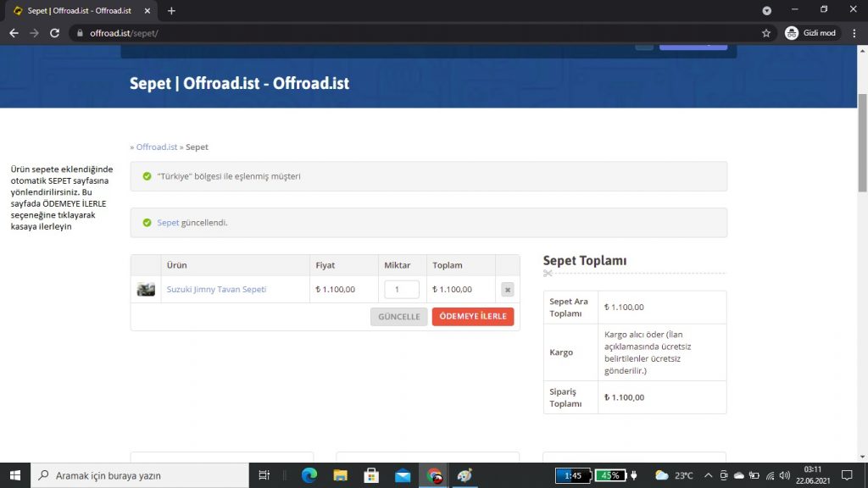Click the Kargo alıcı öder description text
Image resolution: width=868 pixels, height=488 pixels.
tap(648, 352)
